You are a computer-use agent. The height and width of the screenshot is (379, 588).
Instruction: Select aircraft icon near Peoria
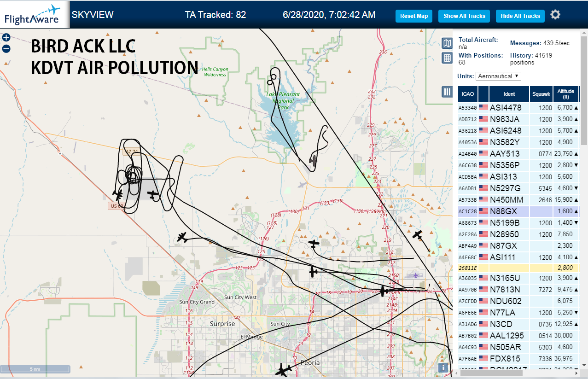284,370
